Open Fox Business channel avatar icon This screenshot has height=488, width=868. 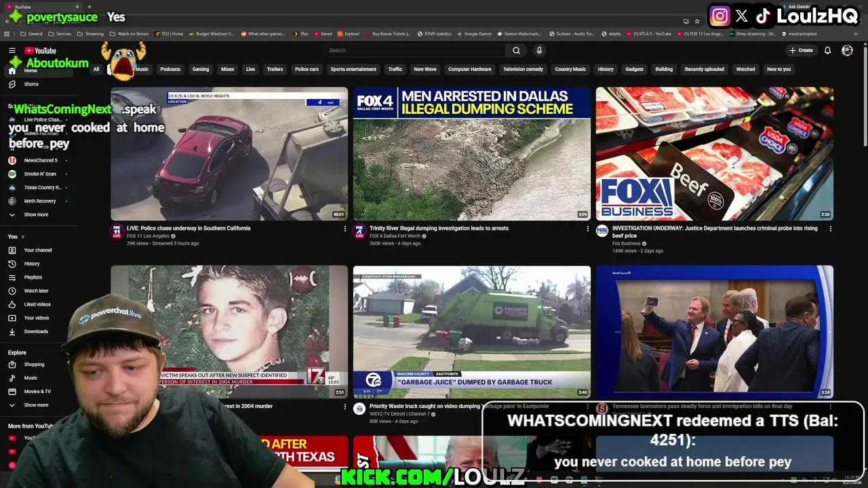tap(602, 231)
